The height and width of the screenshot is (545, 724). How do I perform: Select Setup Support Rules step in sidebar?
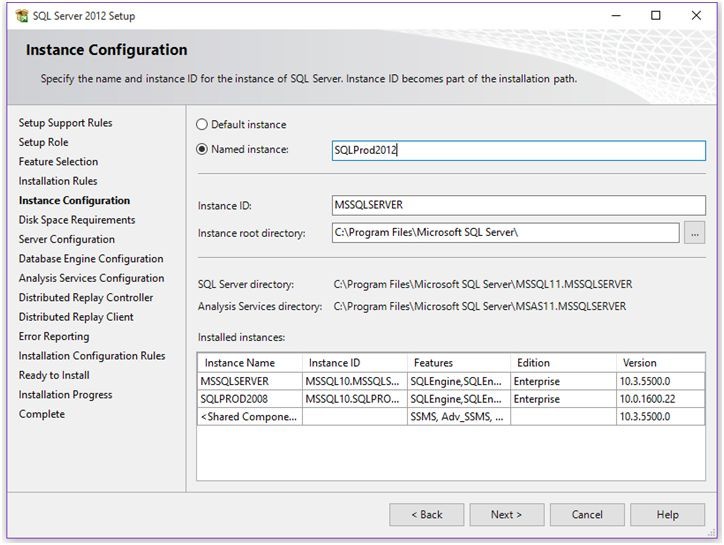(x=66, y=123)
